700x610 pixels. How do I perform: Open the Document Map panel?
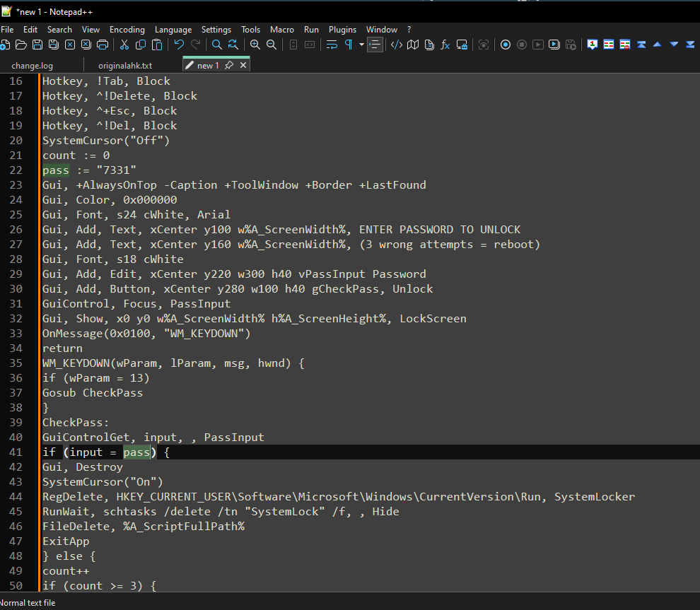coord(413,45)
